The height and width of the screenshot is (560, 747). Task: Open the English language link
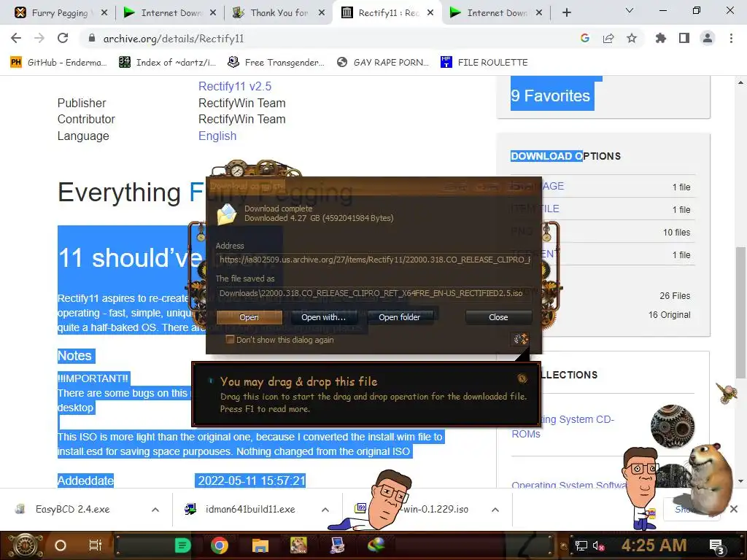point(217,136)
